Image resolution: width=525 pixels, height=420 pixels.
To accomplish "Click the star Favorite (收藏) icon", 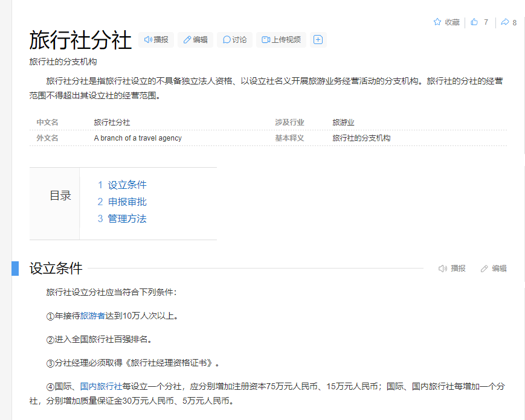I will (x=437, y=22).
